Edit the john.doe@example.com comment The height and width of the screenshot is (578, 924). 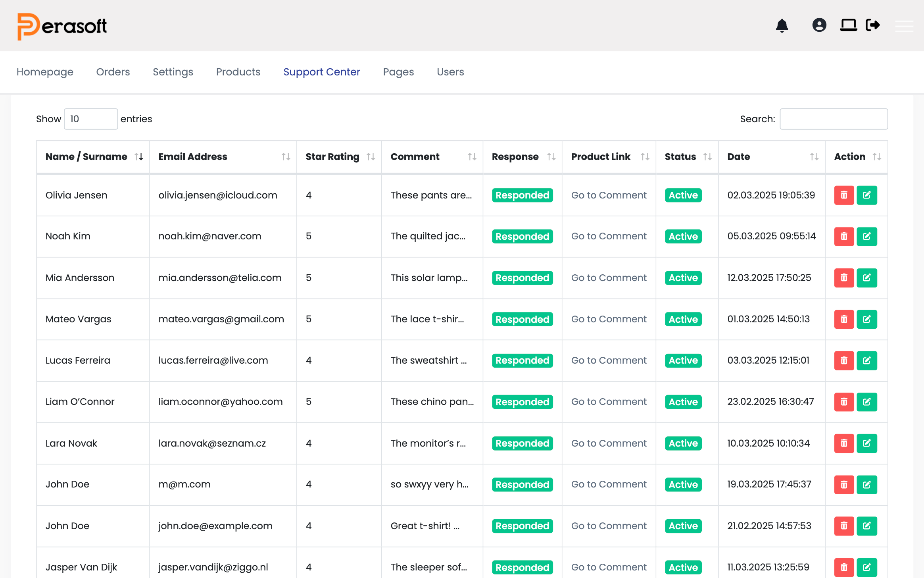(866, 526)
